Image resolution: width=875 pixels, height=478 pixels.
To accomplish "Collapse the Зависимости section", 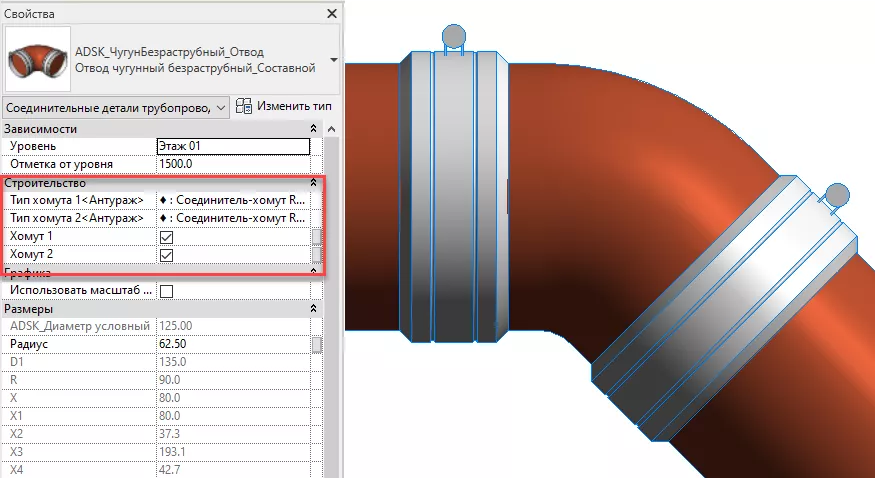I will pyautogui.click(x=315, y=129).
